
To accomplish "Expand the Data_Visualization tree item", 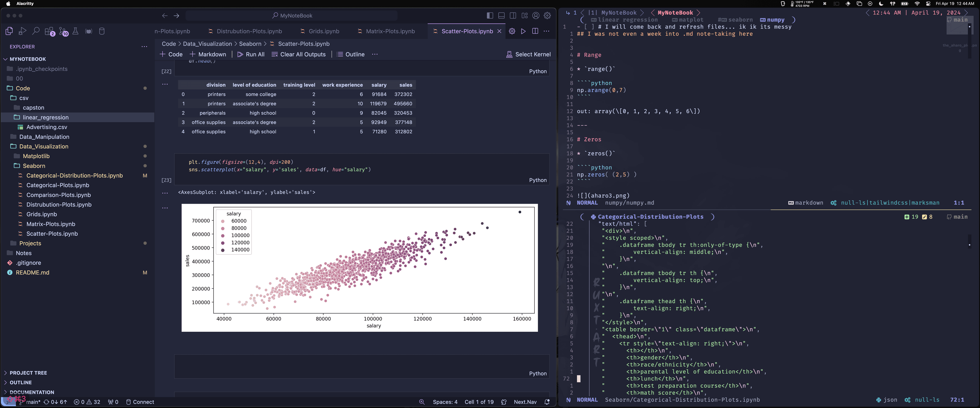I will pos(44,146).
